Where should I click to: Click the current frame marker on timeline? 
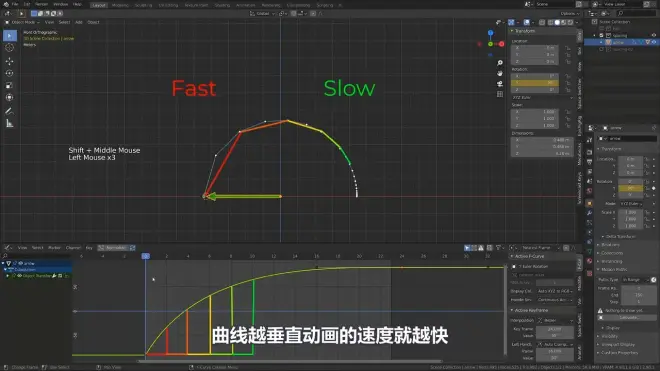click(x=146, y=256)
